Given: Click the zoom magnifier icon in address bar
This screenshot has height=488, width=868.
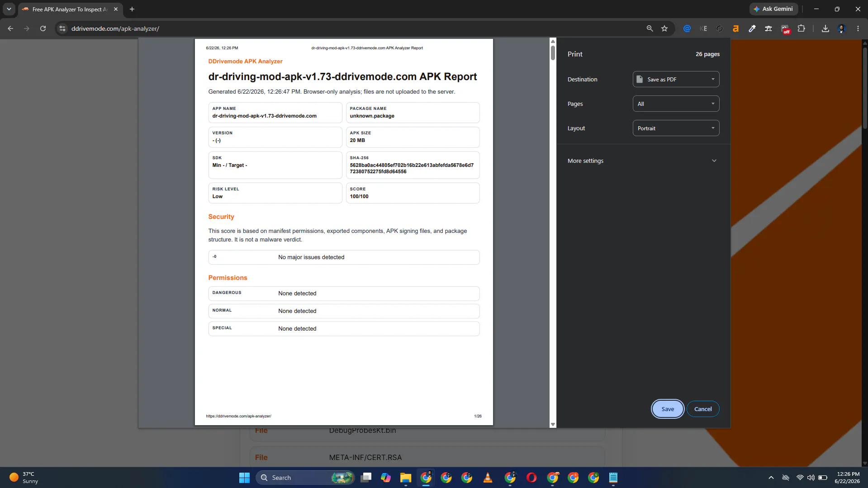Looking at the screenshot, I should pos(650,28).
